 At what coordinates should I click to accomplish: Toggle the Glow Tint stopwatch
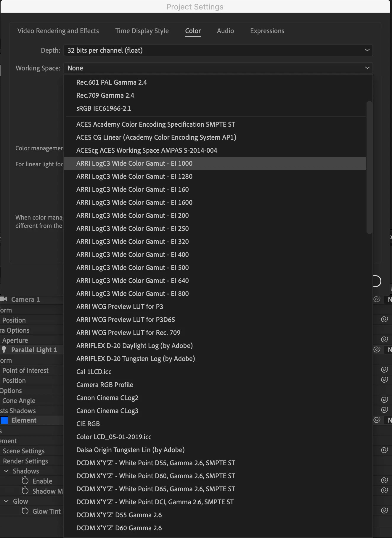point(25,511)
